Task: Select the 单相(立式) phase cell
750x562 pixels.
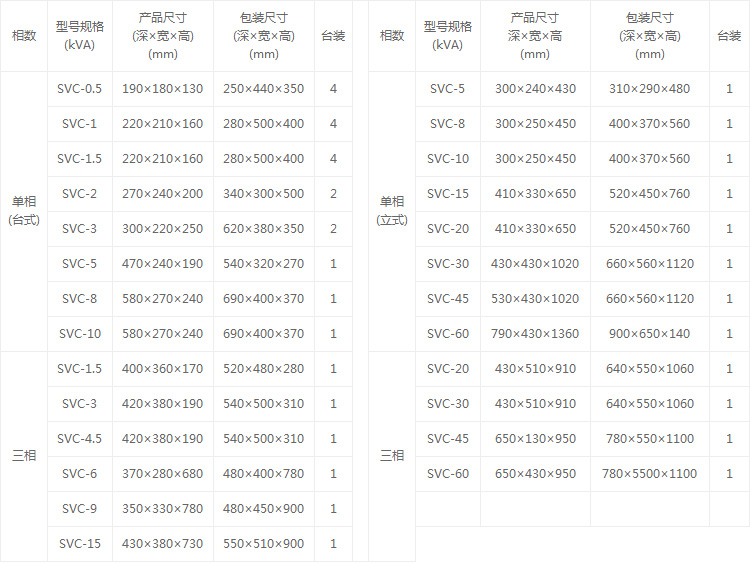Action: click(x=392, y=210)
